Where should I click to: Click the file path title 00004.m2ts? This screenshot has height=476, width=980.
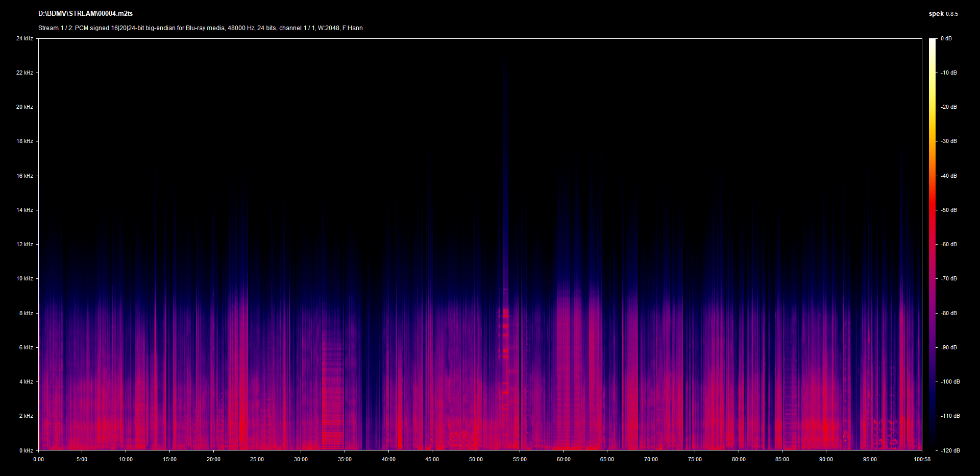85,14
